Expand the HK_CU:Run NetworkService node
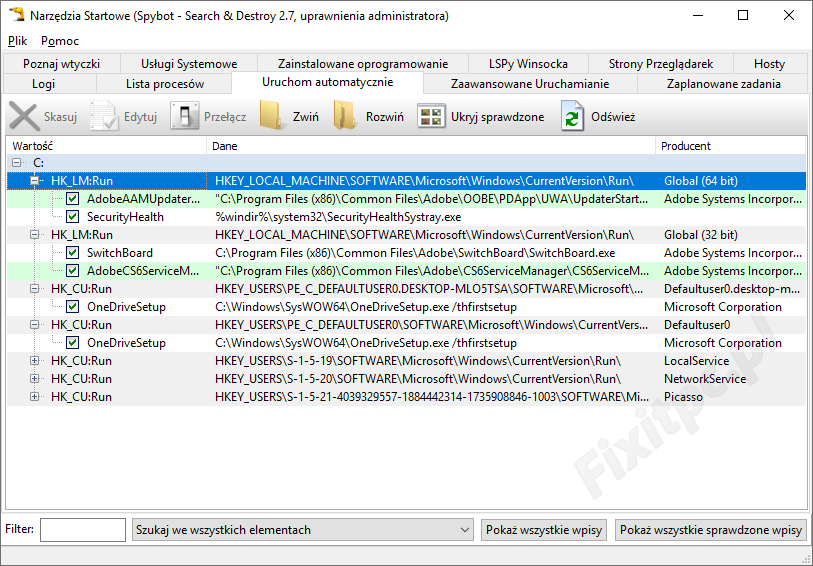Screen dimensions: 813x566 pos(35,379)
